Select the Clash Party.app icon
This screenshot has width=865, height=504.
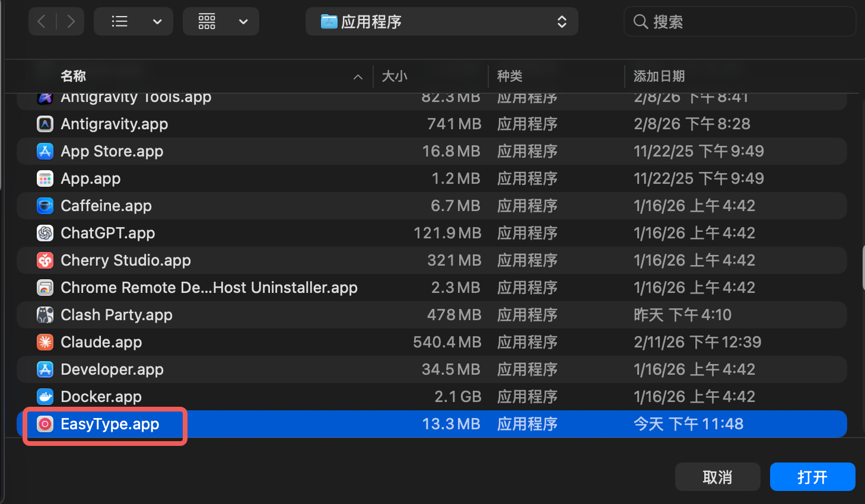pyautogui.click(x=45, y=315)
